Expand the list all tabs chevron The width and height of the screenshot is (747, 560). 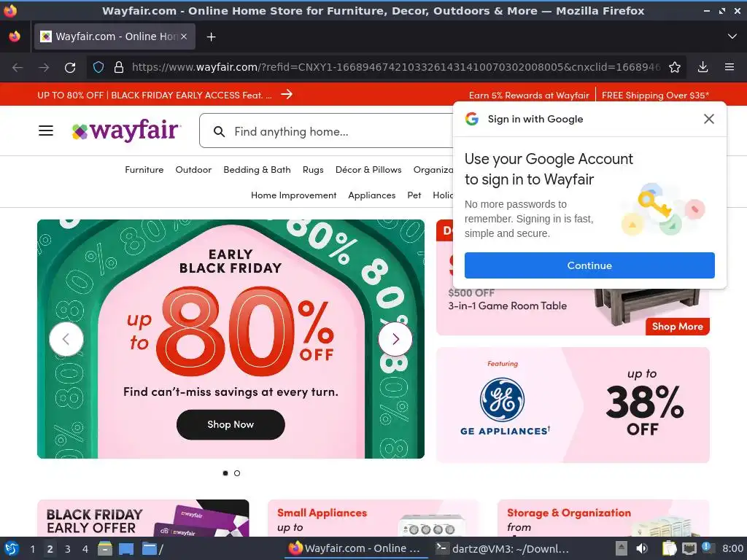tap(732, 36)
